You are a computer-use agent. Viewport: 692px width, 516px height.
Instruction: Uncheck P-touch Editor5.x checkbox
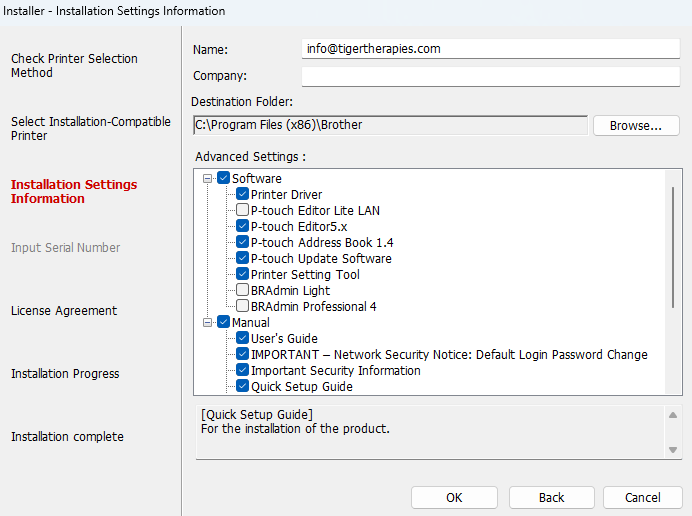[242, 226]
